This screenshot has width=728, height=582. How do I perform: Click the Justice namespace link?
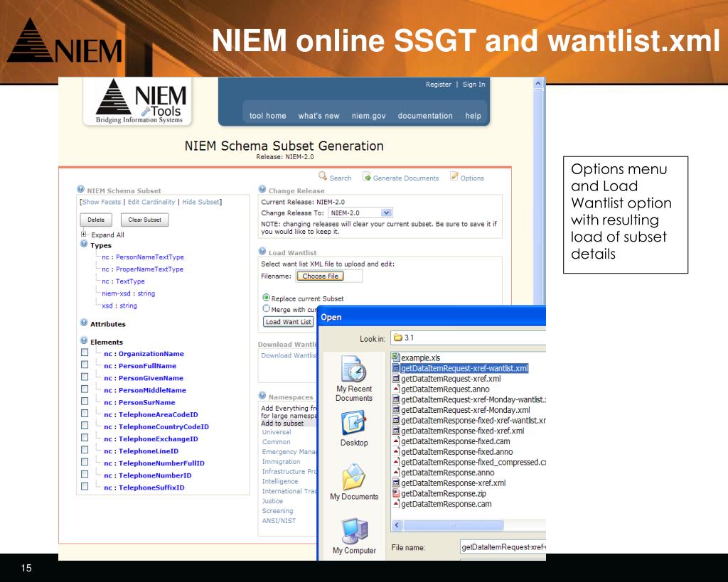pos(272,501)
